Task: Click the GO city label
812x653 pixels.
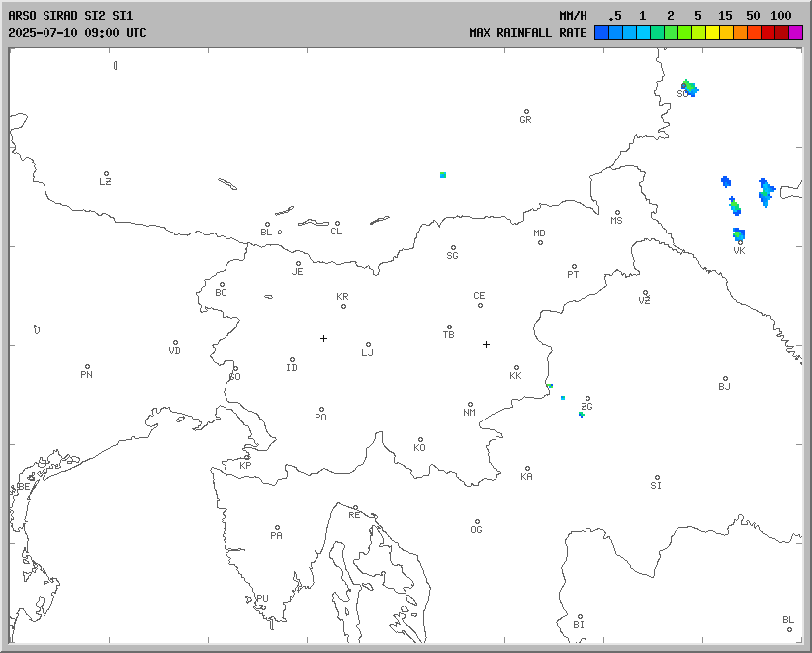Action: coord(235,377)
